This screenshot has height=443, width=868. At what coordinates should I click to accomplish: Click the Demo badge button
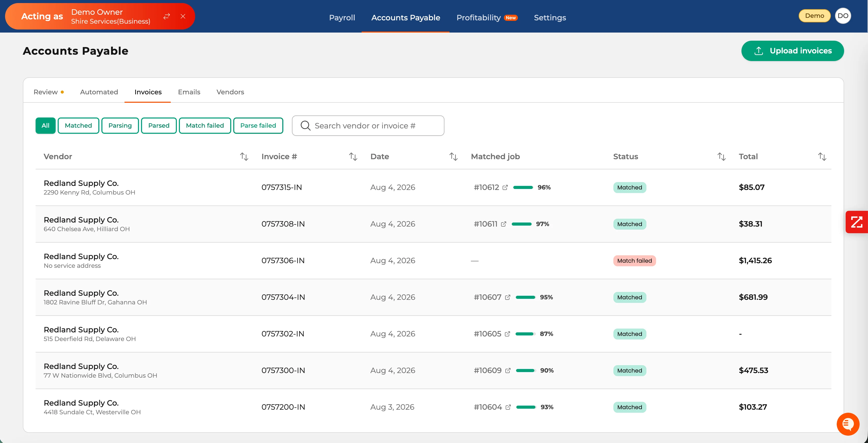click(814, 16)
